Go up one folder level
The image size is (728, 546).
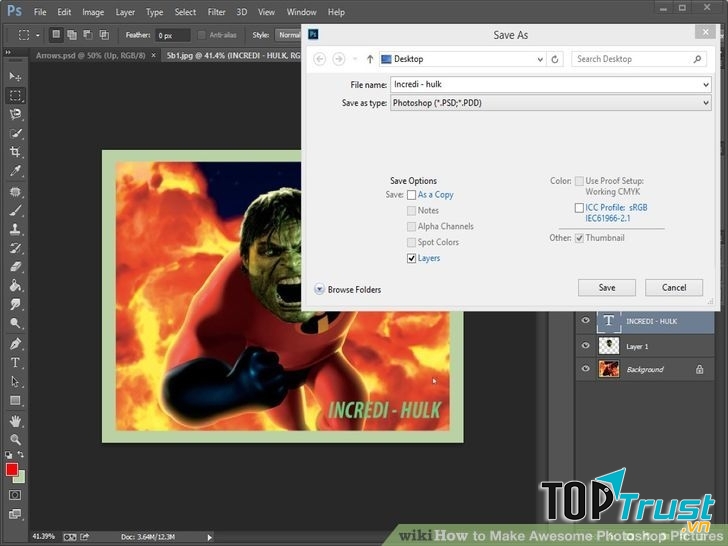[x=370, y=59]
